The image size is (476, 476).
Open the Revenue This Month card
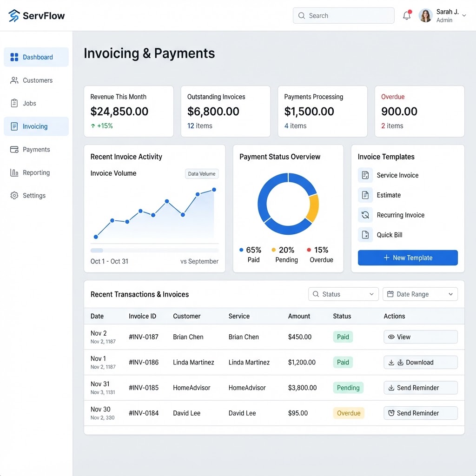click(129, 111)
